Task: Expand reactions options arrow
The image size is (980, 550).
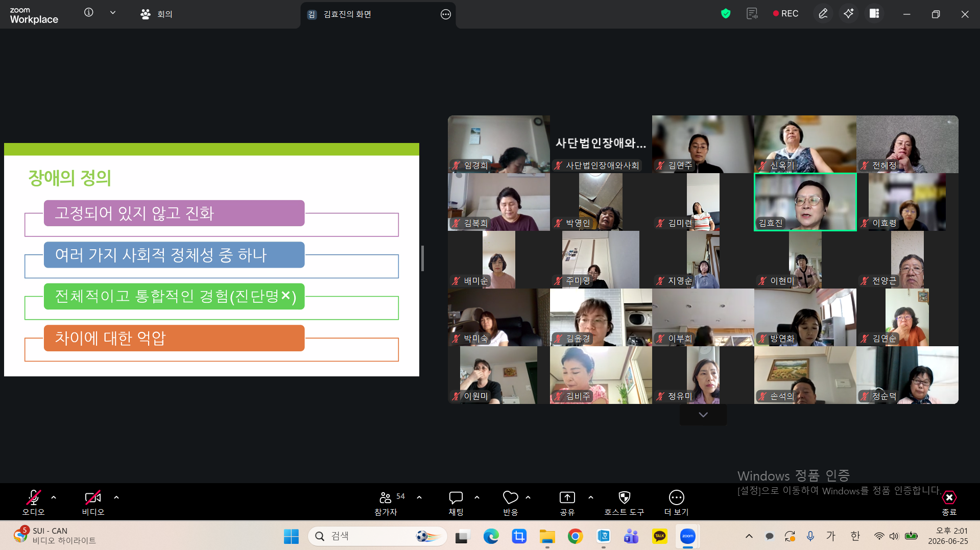Action: coord(528,497)
